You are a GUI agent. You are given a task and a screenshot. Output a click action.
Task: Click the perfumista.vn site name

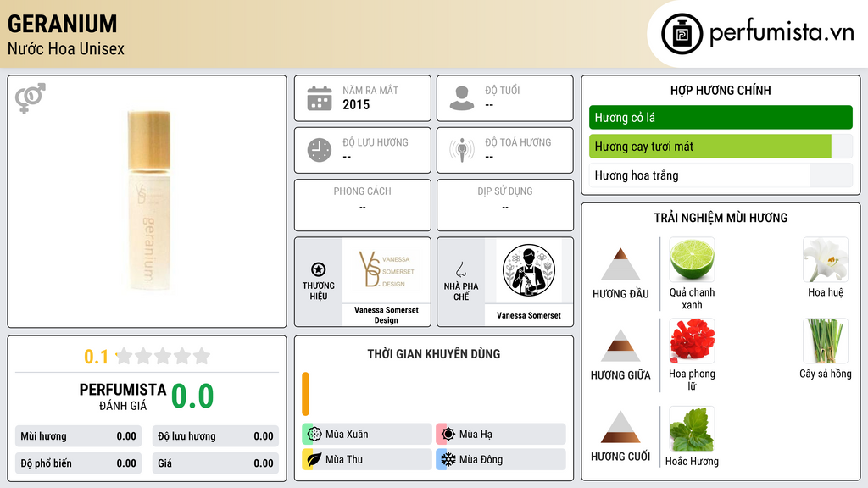click(x=782, y=33)
